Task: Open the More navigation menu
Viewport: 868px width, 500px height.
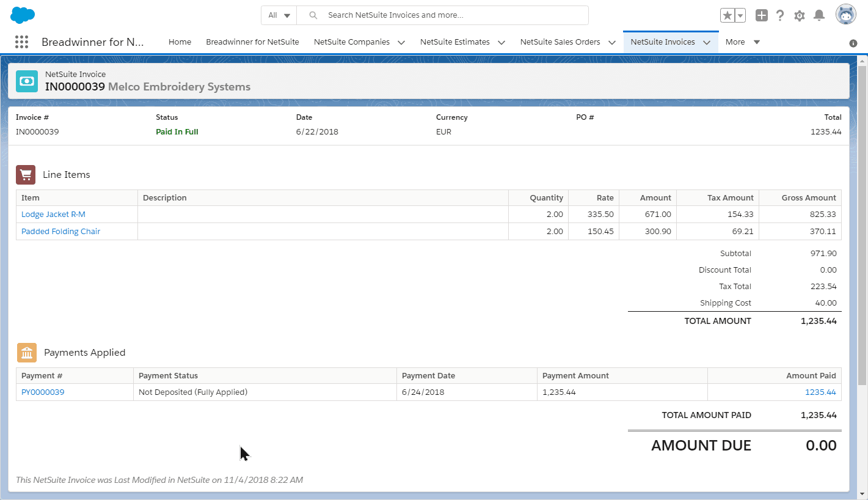Action: pos(742,42)
